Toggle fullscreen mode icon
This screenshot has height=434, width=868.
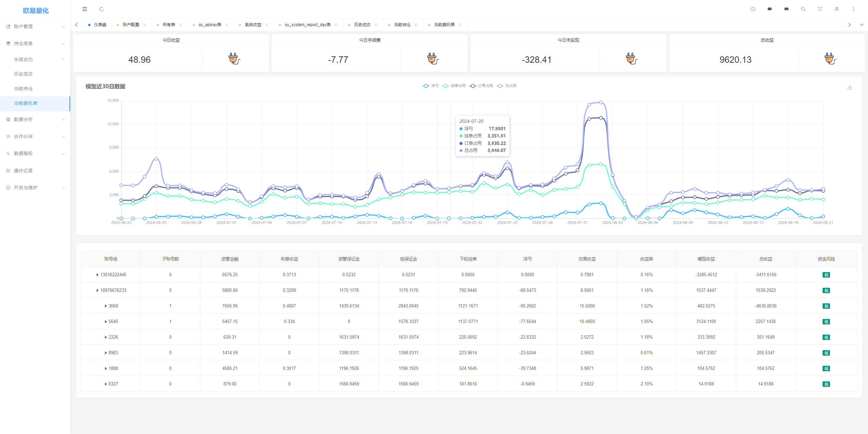point(820,9)
